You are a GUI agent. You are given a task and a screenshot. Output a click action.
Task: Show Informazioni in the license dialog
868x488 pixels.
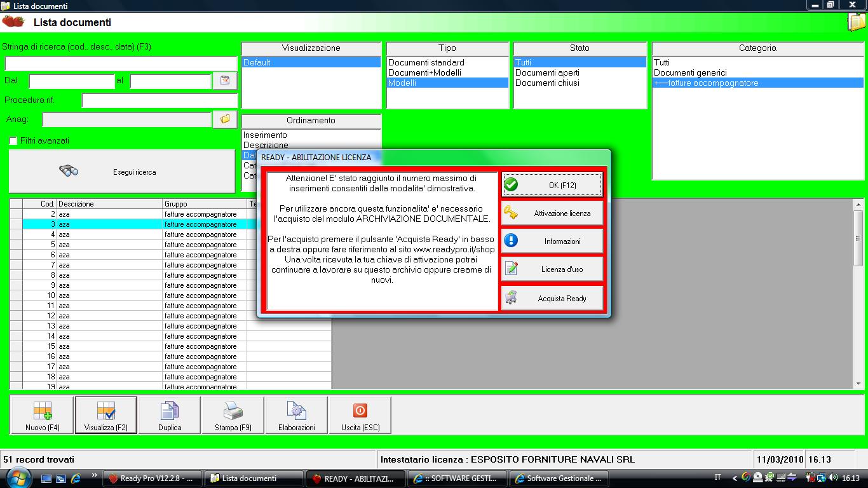(552, 241)
